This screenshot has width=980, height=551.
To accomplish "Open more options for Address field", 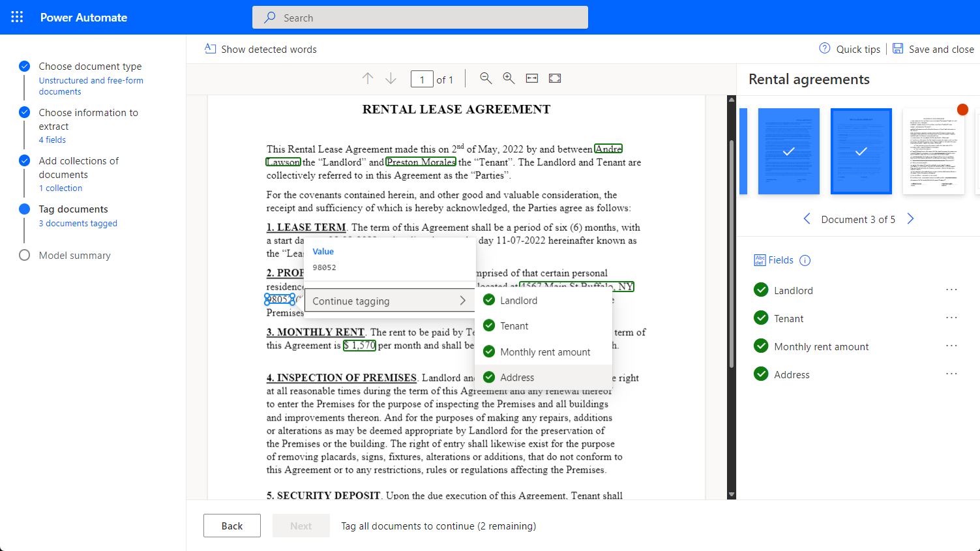I will click(x=951, y=374).
